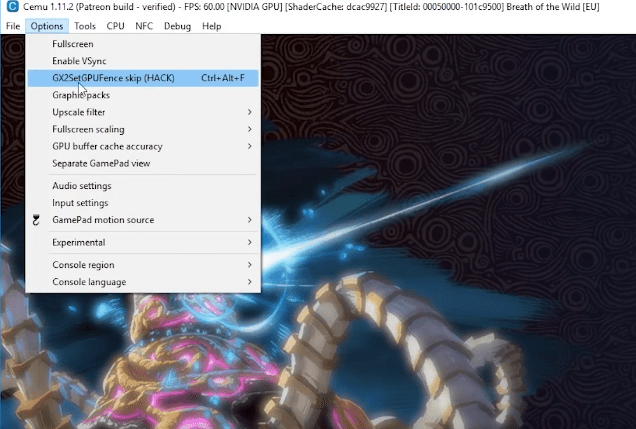This screenshot has width=636, height=429.
Task: Open the Debug menu
Action: coord(177,26)
